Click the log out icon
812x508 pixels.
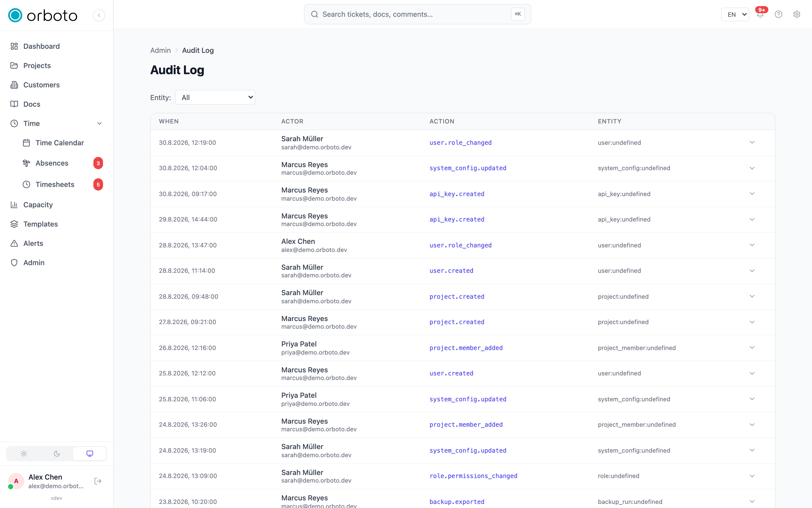pyautogui.click(x=98, y=481)
